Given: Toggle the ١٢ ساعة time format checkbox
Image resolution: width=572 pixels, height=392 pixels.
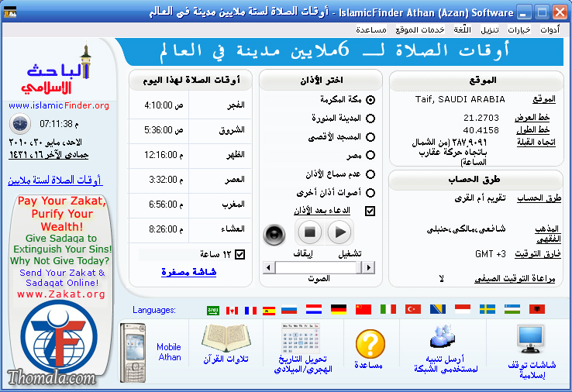Looking at the screenshot, I should point(239,254).
